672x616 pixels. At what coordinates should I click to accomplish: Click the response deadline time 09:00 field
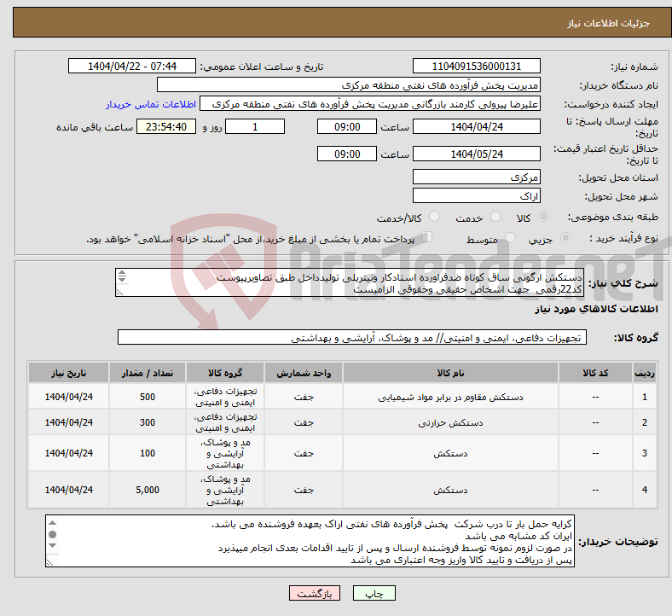point(347,127)
